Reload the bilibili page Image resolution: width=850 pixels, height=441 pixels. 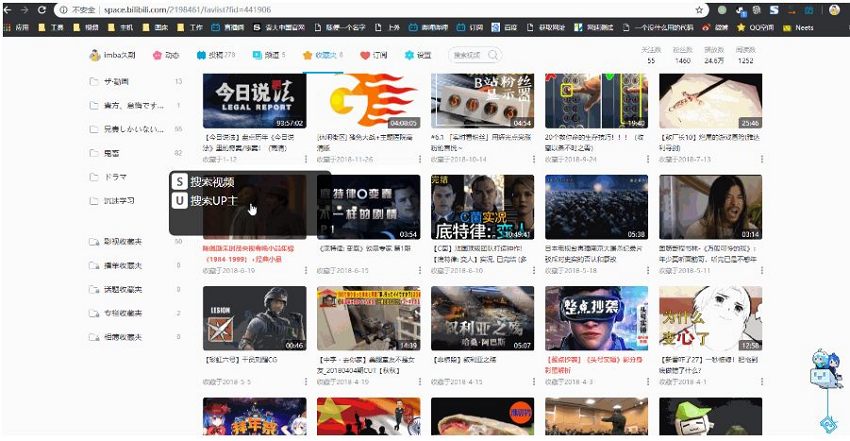[x=42, y=10]
